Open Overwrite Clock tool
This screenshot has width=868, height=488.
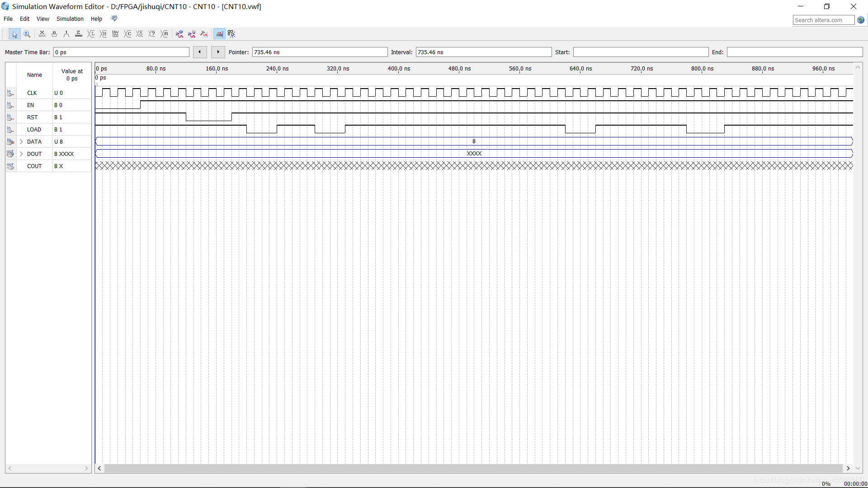(140, 34)
